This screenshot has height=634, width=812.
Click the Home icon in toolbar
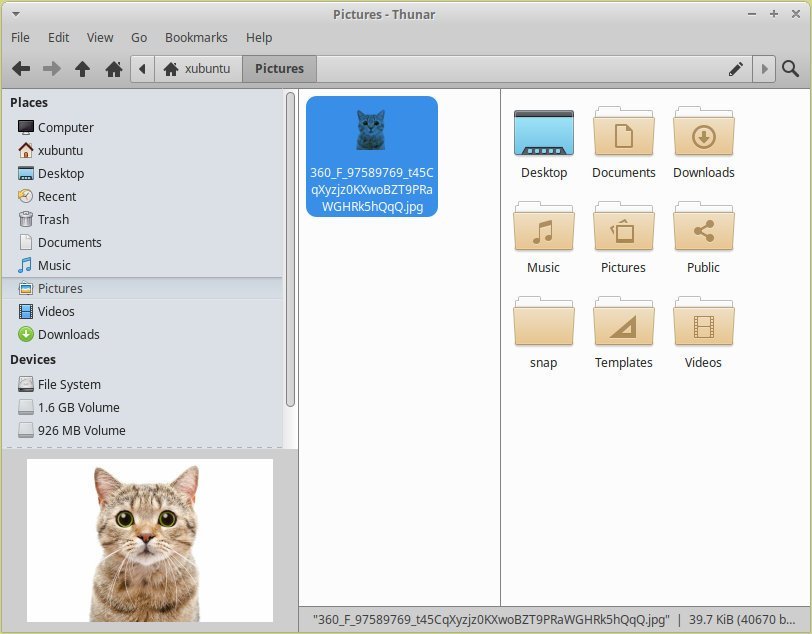pyautogui.click(x=114, y=69)
